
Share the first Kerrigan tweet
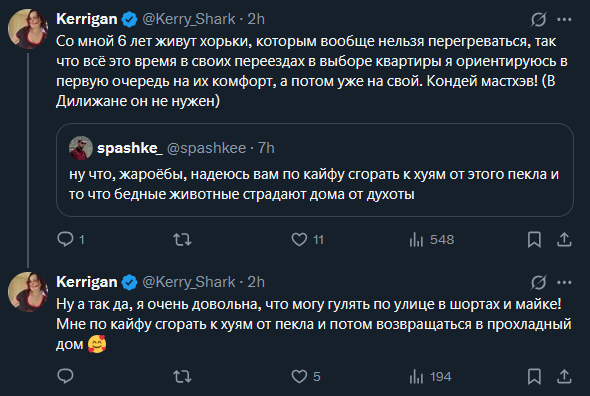point(564,239)
